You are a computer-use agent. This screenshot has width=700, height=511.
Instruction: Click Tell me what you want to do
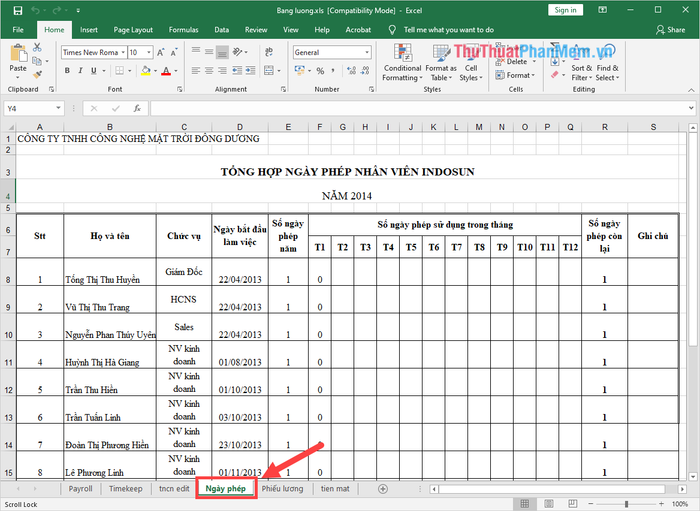click(x=449, y=30)
